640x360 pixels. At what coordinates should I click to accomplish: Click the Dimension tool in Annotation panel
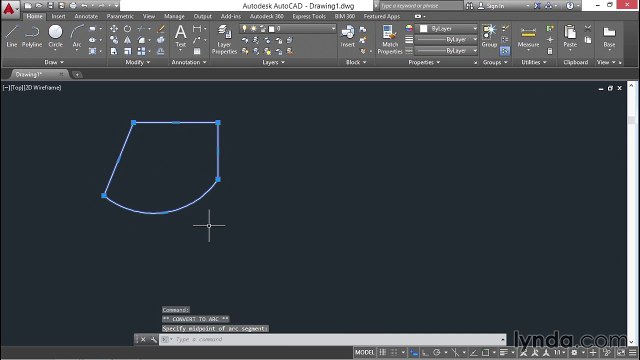(197, 29)
